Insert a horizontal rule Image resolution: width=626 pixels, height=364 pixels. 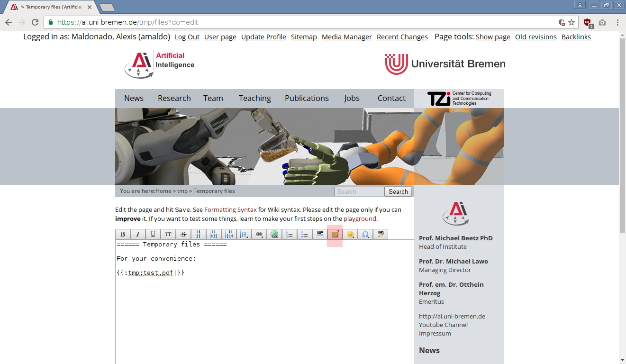(319, 234)
